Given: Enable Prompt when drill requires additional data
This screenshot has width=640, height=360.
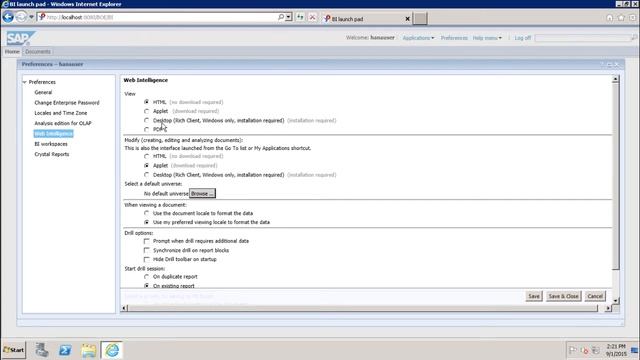Looking at the screenshot, I should click(147, 241).
